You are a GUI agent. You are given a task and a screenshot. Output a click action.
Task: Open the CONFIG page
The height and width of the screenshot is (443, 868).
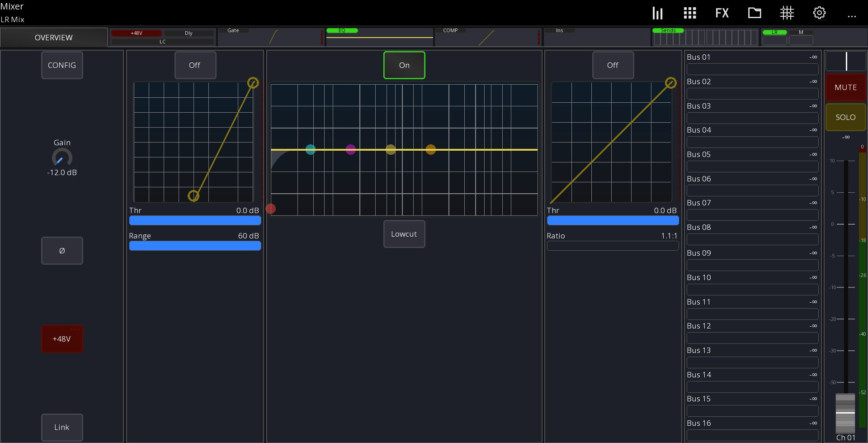pyautogui.click(x=62, y=65)
